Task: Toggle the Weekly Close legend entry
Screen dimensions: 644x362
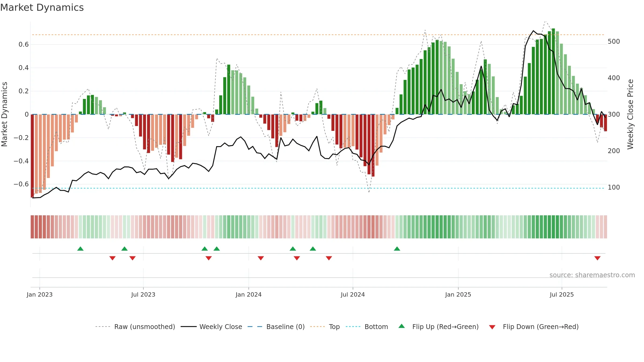Action: pyautogui.click(x=211, y=327)
